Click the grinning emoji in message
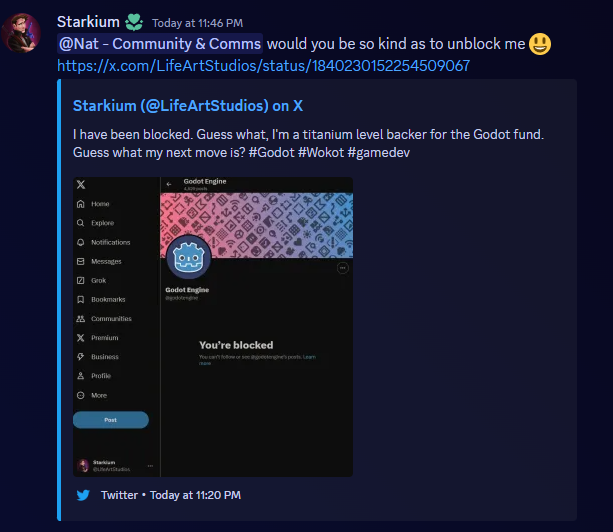Image resolution: width=613 pixels, height=532 pixels. 540,44
